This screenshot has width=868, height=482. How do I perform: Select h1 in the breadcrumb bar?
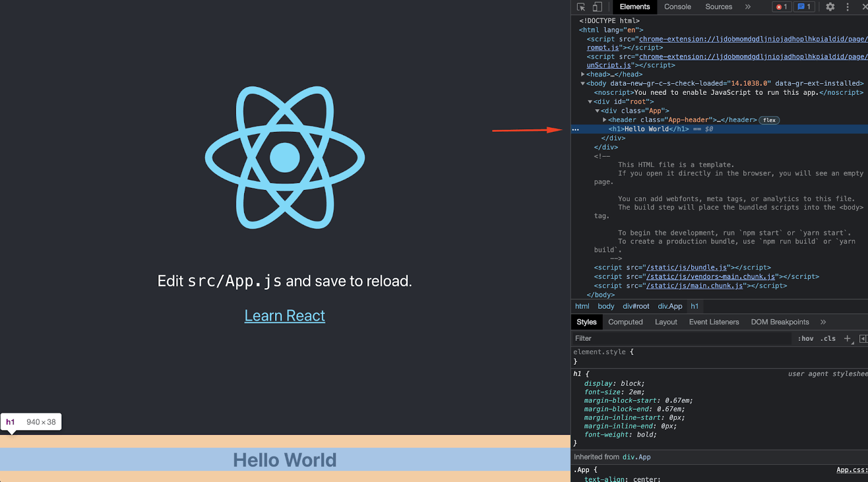point(694,306)
